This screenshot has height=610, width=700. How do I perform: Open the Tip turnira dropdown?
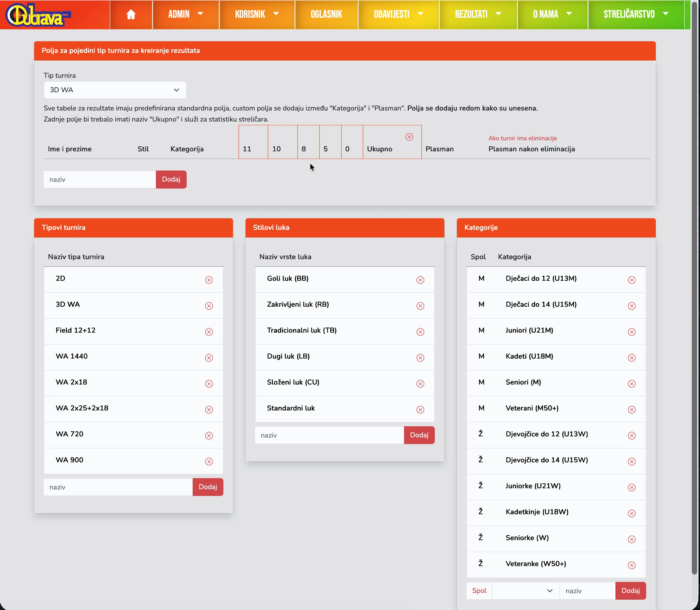115,90
